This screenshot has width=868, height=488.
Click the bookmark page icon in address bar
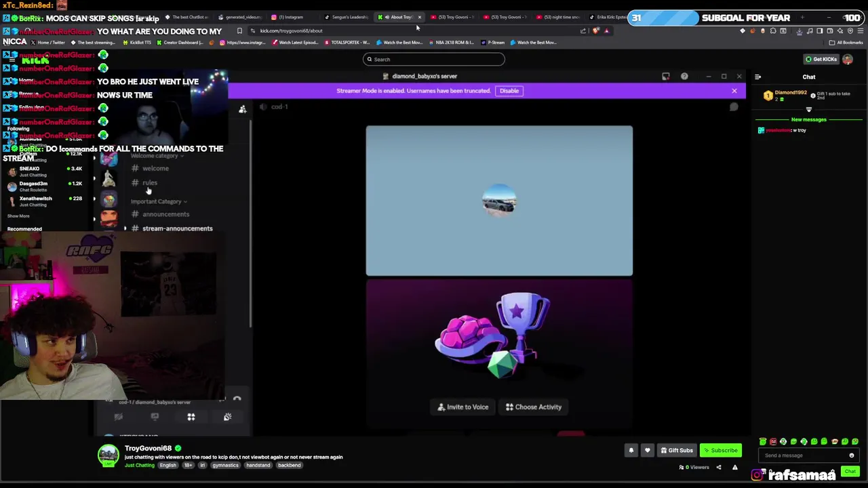[x=239, y=30]
